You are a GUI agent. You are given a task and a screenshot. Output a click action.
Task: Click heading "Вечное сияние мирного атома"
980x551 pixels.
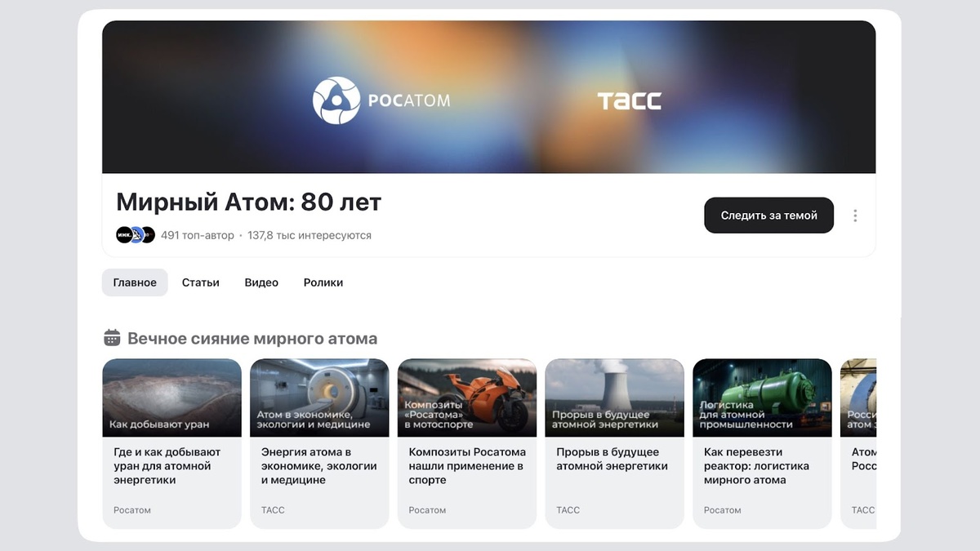pos(252,338)
